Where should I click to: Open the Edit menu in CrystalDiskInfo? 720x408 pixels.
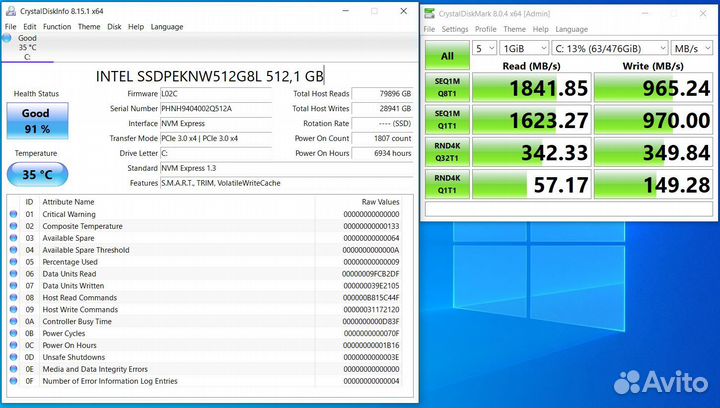30,27
